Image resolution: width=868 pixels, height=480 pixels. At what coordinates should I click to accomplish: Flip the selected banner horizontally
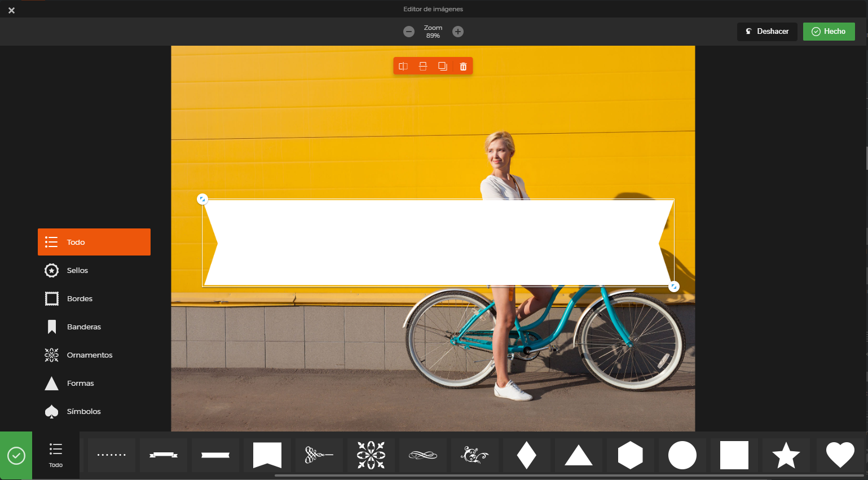click(403, 67)
